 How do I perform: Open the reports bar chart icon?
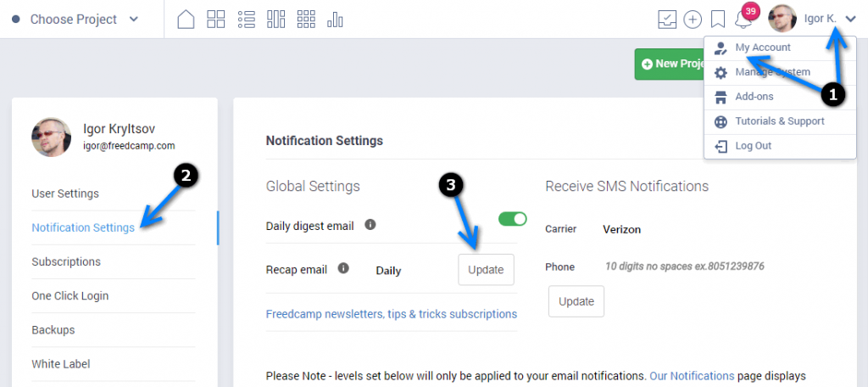pos(335,20)
